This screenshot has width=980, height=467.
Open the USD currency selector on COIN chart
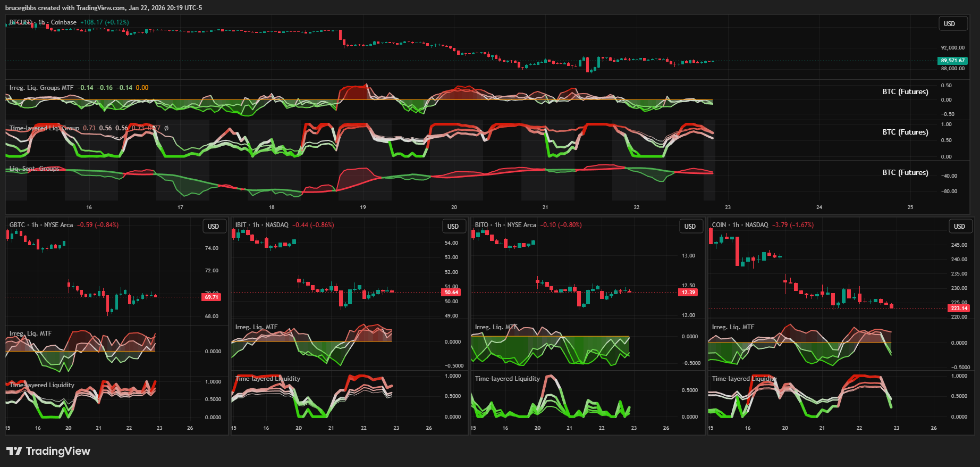959,227
